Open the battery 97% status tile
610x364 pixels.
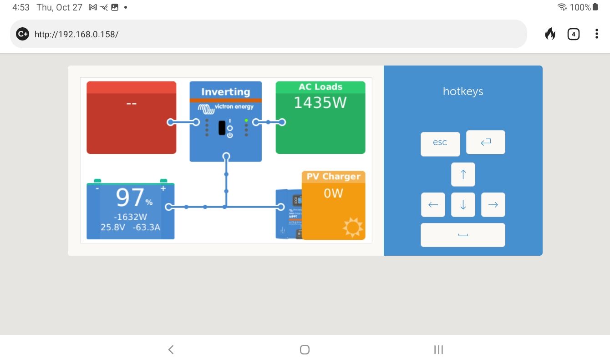coord(131,211)
